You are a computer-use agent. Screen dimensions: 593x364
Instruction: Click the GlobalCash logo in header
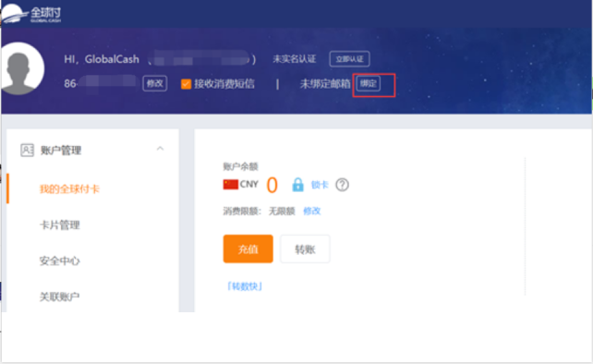point(31,13)
